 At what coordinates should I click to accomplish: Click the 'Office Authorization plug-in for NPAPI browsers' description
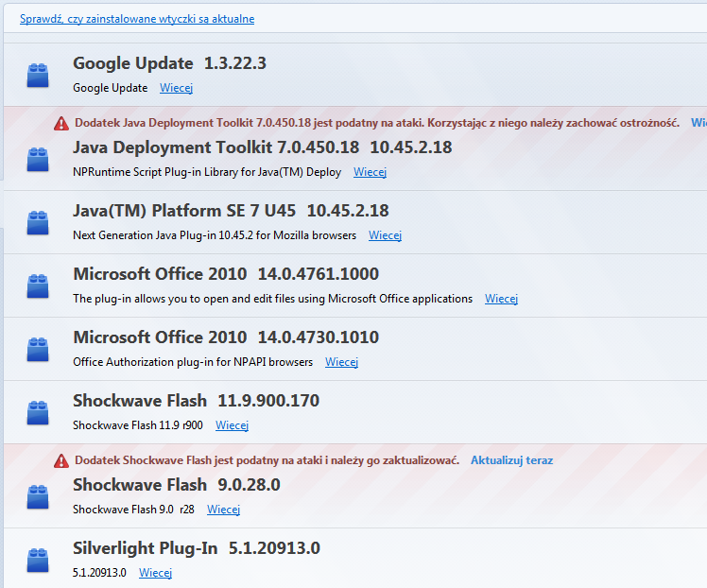pos(193,362)
